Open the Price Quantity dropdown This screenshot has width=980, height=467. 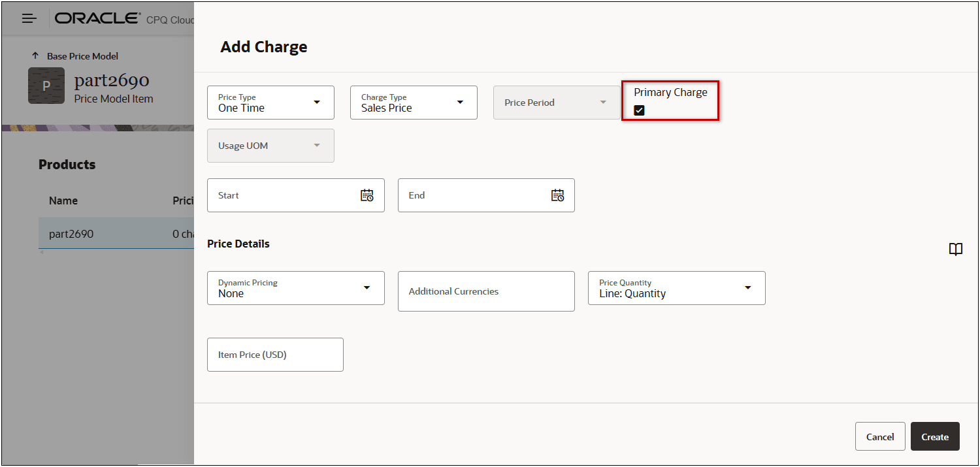point(676,288)
